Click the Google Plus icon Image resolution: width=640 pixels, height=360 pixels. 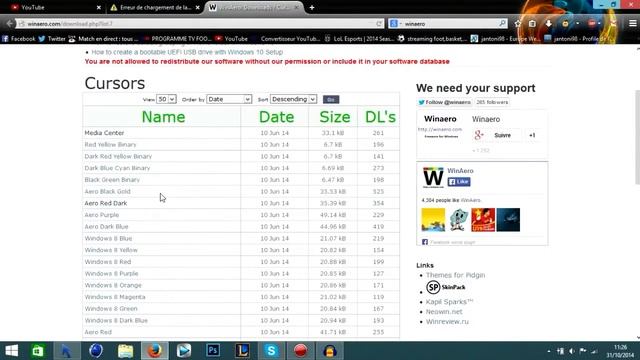[479, 135]
